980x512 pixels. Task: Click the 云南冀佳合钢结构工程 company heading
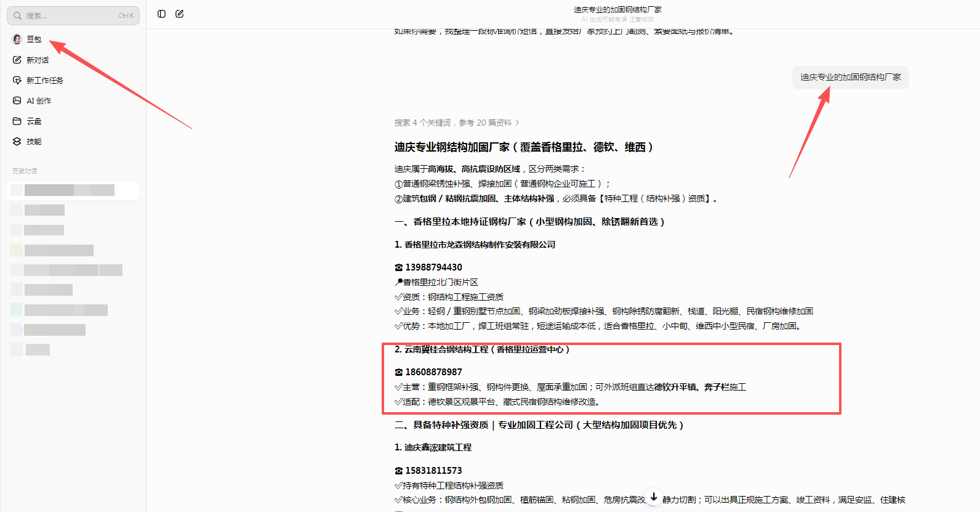[482, 349]
